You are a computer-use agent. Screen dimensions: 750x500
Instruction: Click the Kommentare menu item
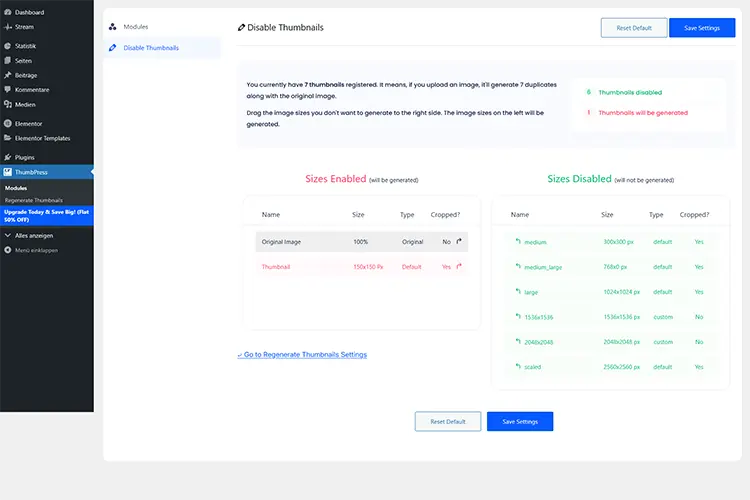coord(47,89)
